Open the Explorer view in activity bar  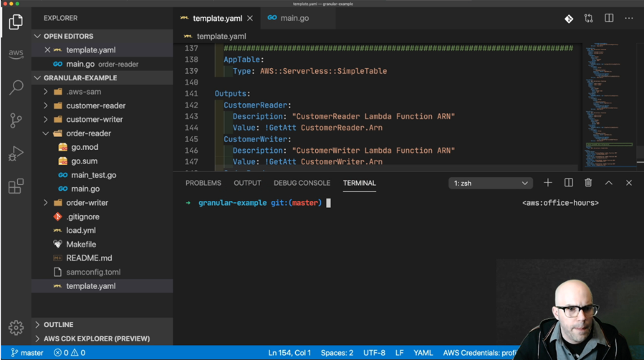coord(16,22)
